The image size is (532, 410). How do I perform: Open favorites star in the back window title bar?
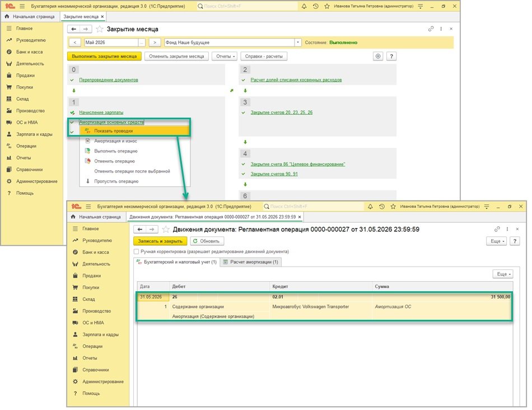(326, 6)
